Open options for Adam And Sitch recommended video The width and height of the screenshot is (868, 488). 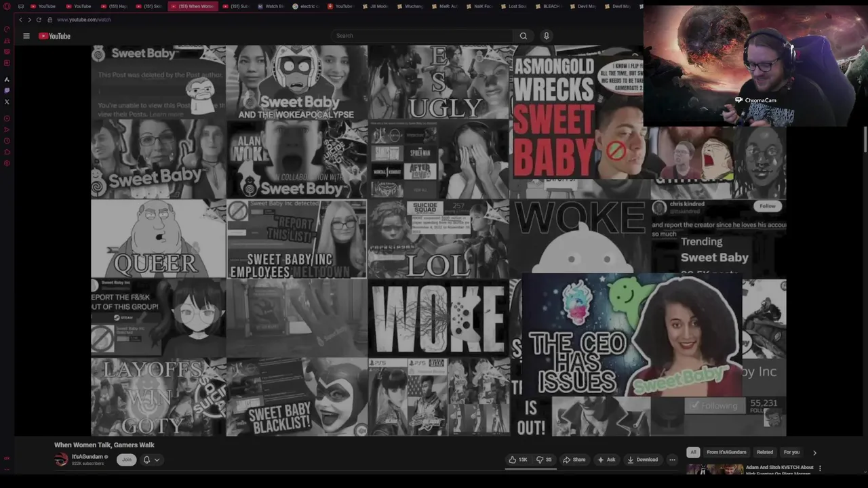point(820,468)
